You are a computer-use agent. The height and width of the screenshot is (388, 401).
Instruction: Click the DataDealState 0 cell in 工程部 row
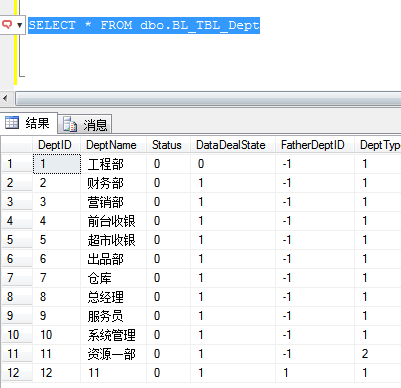coord(233,164)
